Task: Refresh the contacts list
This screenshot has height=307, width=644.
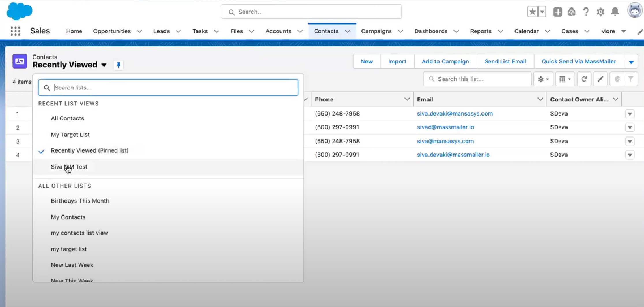Action: 584,79
